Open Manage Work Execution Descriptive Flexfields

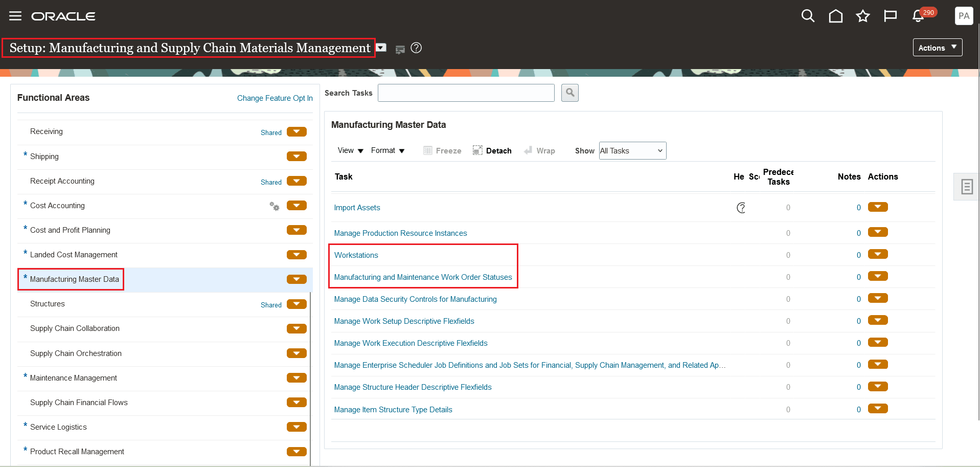click(x=411, y=343)
